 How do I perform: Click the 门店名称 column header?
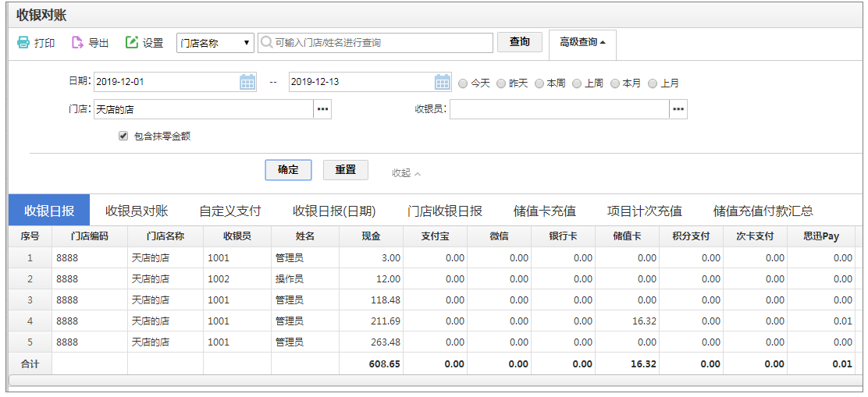click(x=165, y=236)
